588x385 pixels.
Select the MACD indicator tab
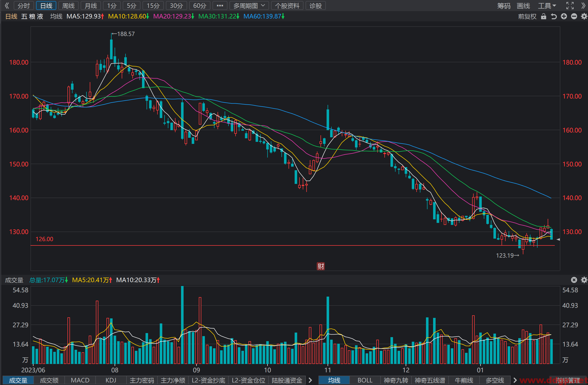80,380
